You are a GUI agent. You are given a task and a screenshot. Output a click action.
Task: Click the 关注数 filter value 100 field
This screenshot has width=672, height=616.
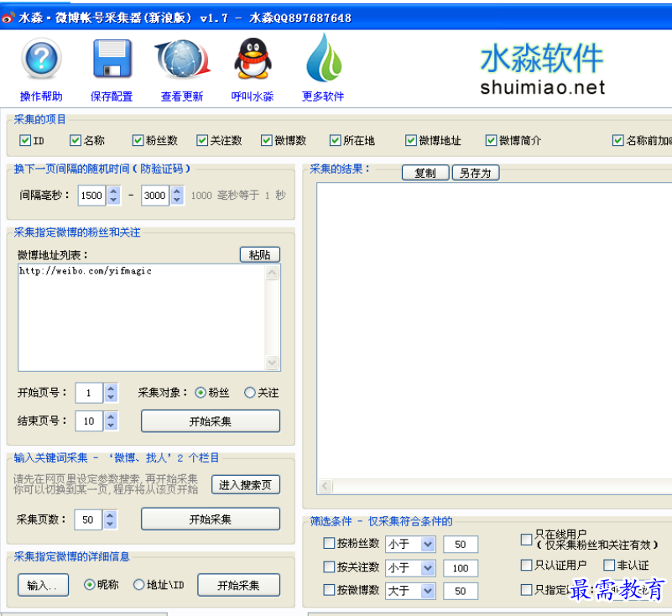pos(461,568)
